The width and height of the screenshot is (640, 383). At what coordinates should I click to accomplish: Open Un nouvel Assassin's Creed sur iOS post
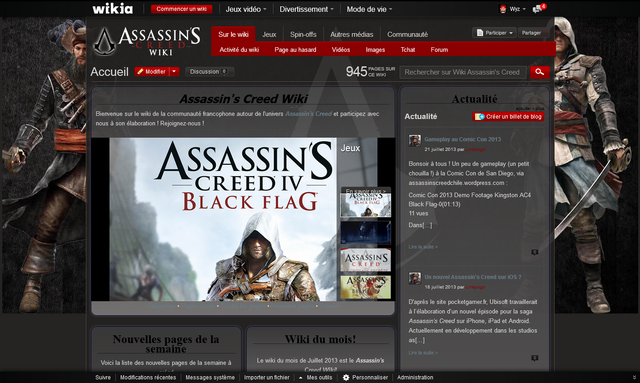click(473, 277)
